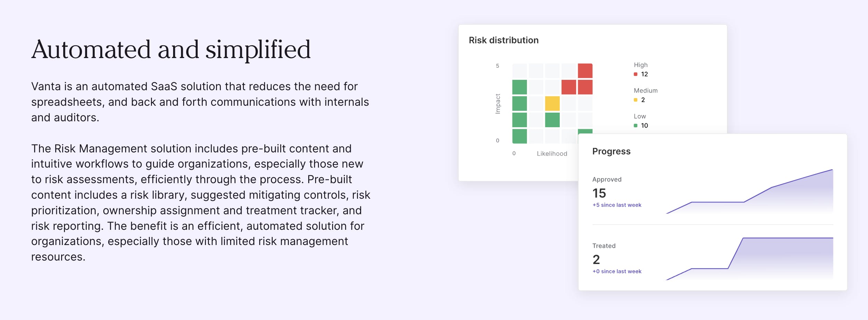Click the High risk count 12
This screenshot has width=868, height=320.
[644, 74]
